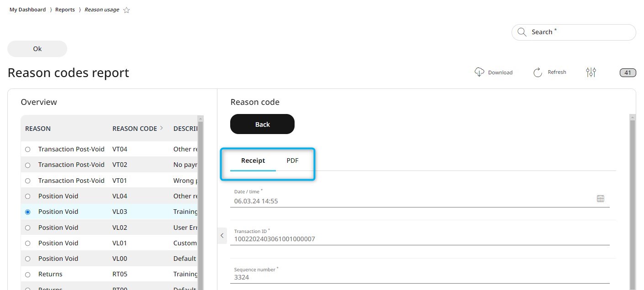Click the magnifier icon in the search box
This screenshot has height=290, width=644.
522,32
